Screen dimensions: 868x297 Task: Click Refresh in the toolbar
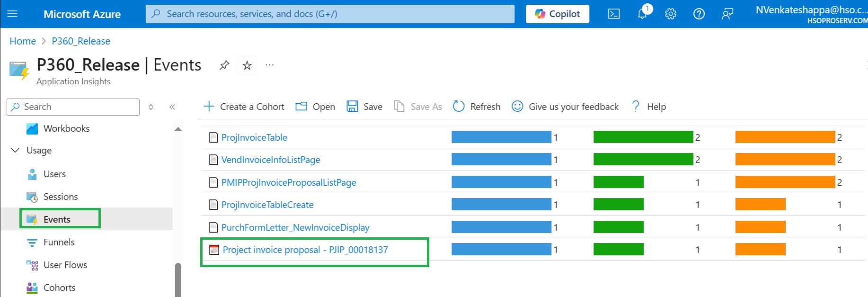477,107
